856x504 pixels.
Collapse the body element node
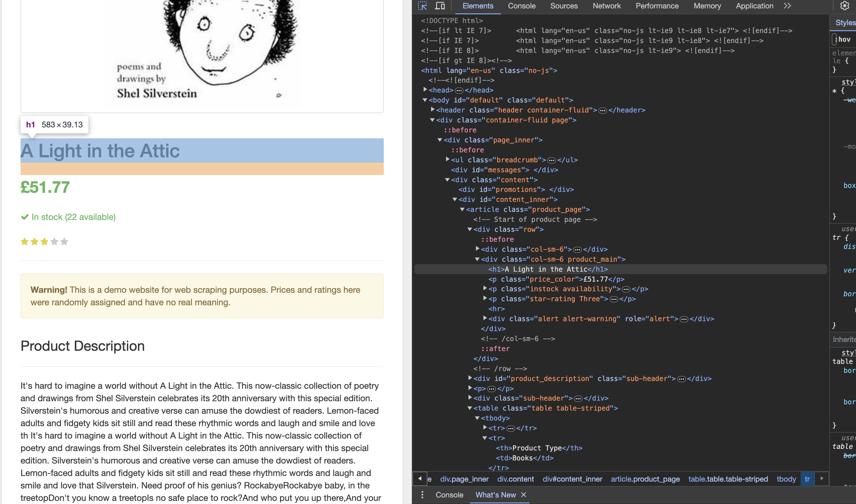tap(425, 100)
